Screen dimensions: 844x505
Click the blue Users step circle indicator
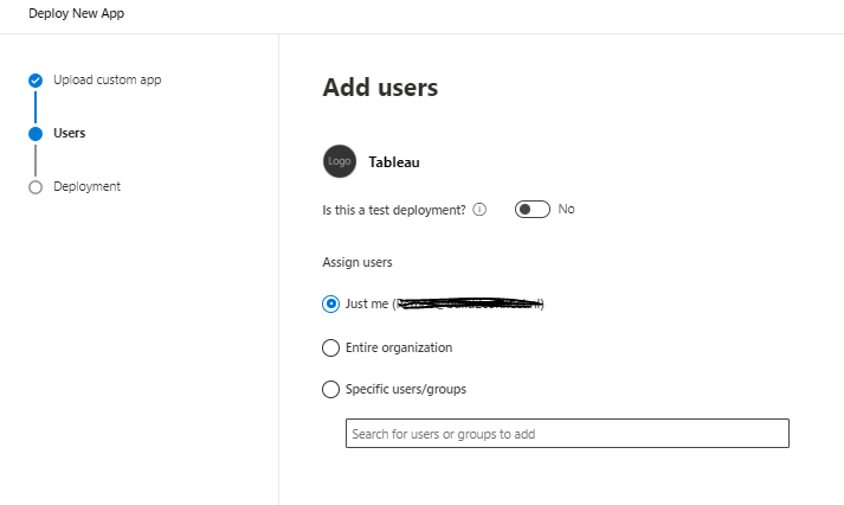[x=36, y=133]
